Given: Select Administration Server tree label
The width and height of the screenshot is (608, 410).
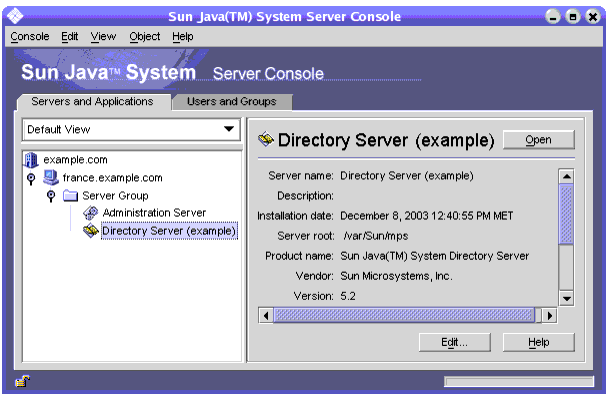Looking at the screenshot, I should point(154,213).
